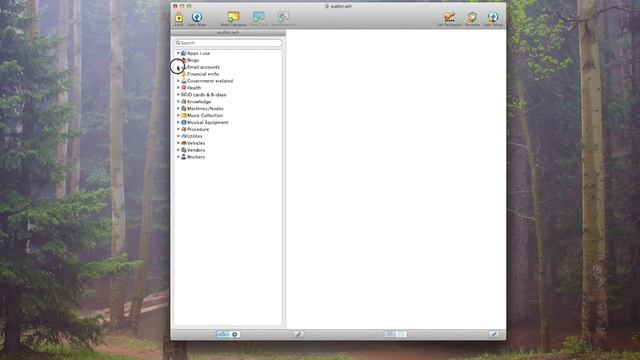Click inside the Search field

(x=228, y=43)
